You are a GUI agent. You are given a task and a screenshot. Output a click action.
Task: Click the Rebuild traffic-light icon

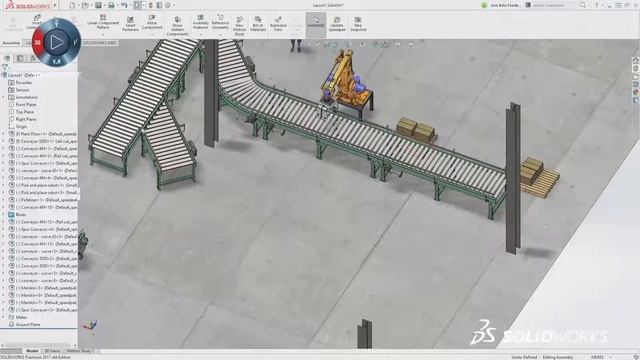tap(151, 5)
